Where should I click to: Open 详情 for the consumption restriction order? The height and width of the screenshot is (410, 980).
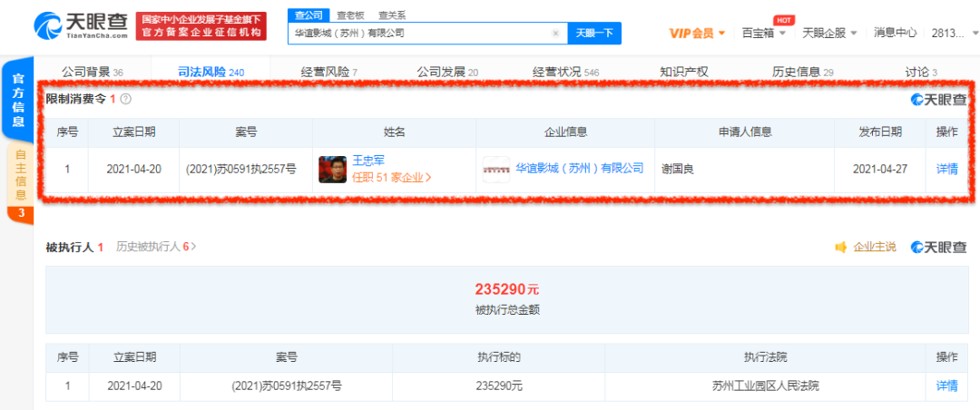pos(946,169)
